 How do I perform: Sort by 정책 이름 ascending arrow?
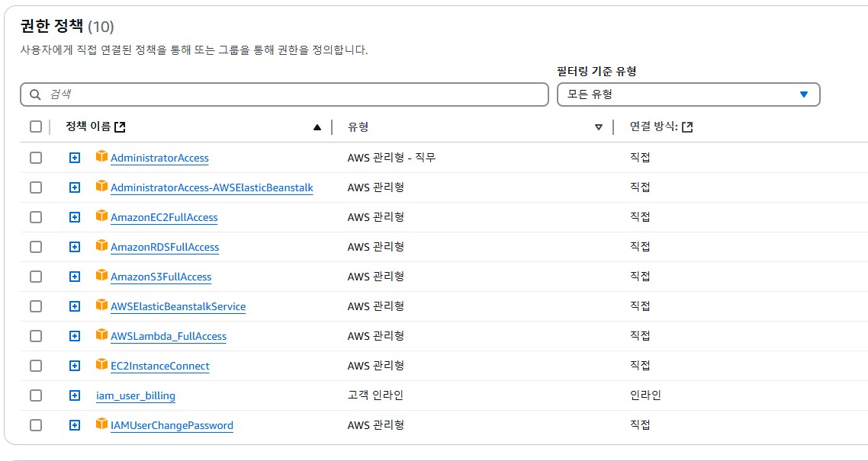tap(317, 127)
